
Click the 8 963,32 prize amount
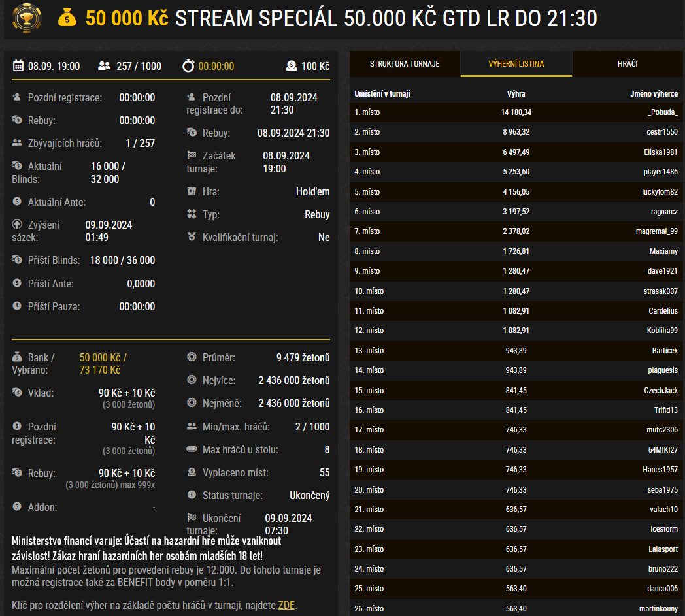(516, 132)
